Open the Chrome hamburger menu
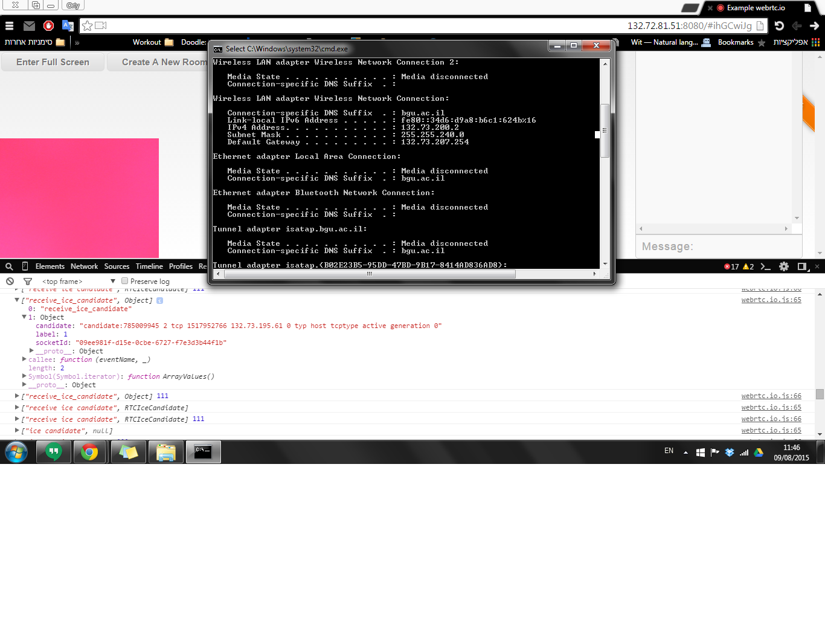 tap(9, 26)
